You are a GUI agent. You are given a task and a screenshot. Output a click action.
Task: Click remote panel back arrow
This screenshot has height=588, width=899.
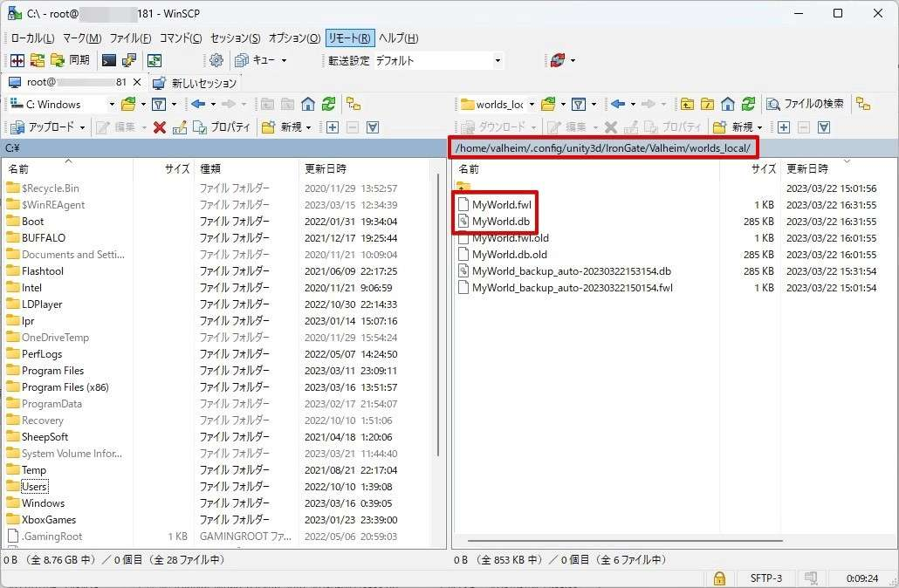pyautogui.click(x=618, y=104)
